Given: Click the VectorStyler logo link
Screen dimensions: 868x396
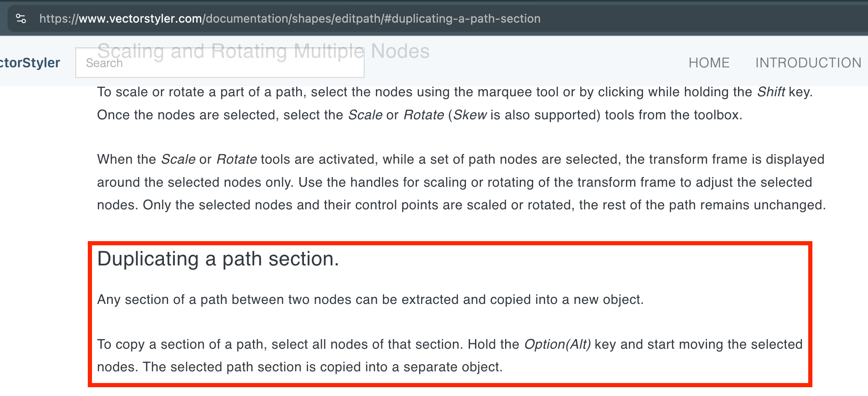Looking at the screenshot, I should point(30,63).
